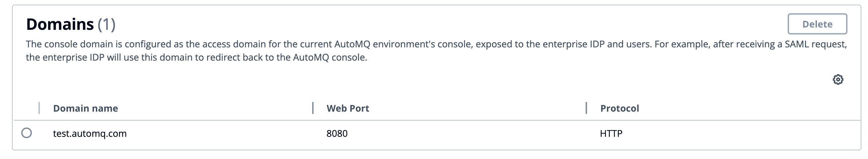This screenshot has width=868, height=159.
Task: Click the test.automq.com domain cell
Action: click(x=90, y=133)
